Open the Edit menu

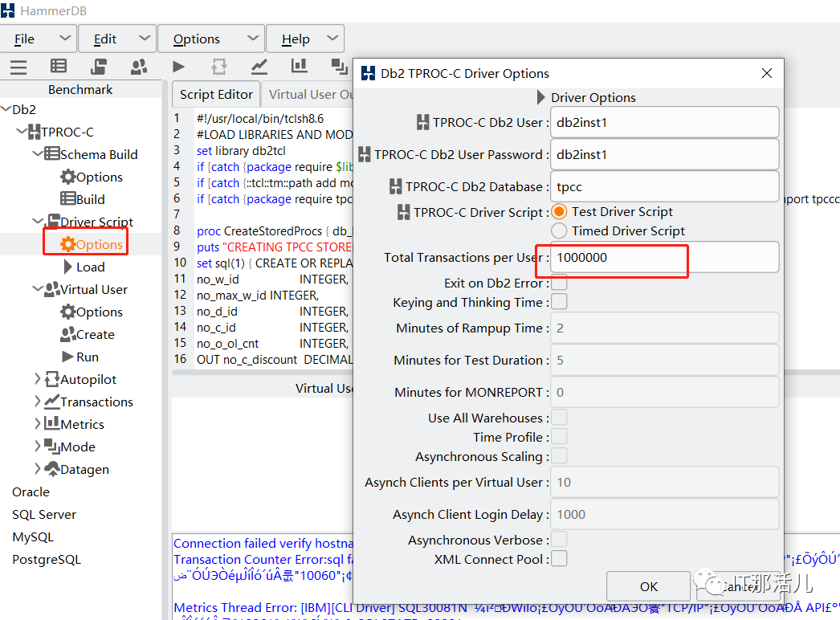(117, 39)
